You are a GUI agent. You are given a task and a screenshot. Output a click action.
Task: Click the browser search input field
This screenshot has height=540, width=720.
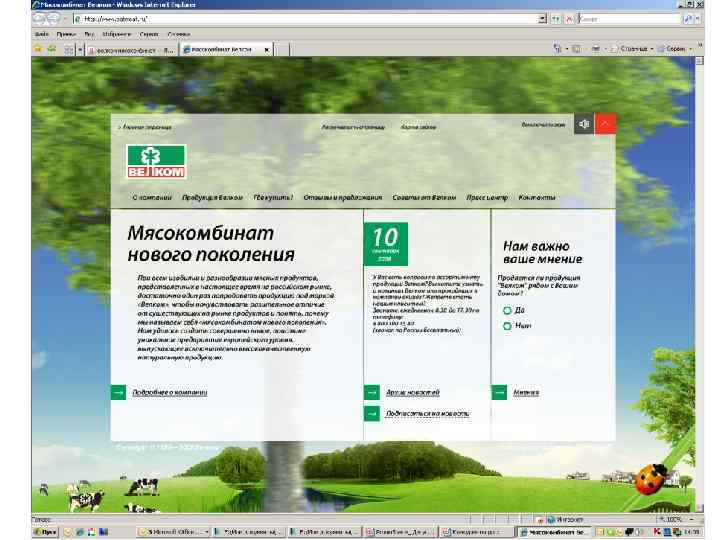pos(629,19)
